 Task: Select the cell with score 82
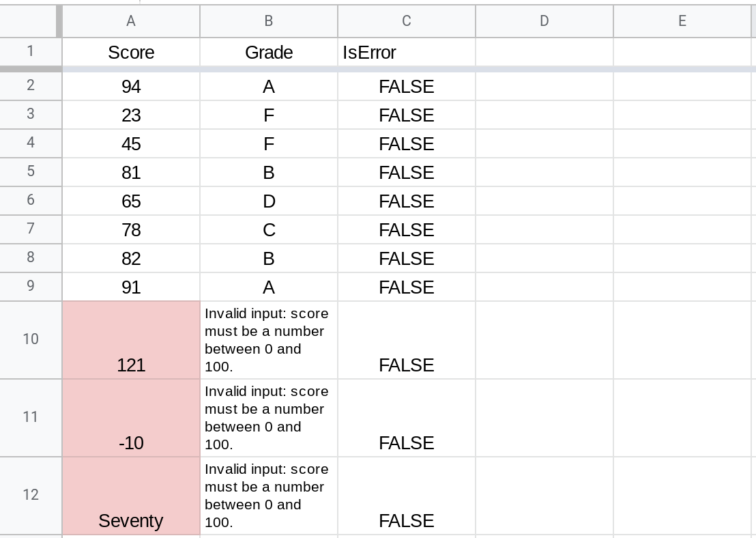131,258
